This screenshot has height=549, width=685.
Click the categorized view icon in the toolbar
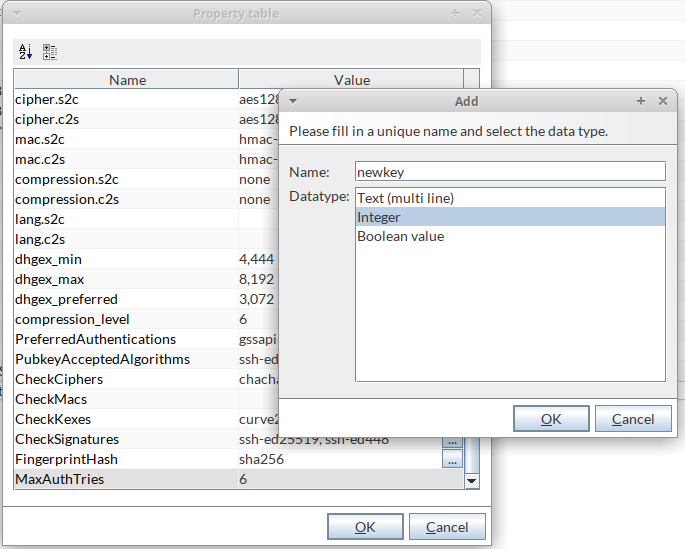pos(50,52)
